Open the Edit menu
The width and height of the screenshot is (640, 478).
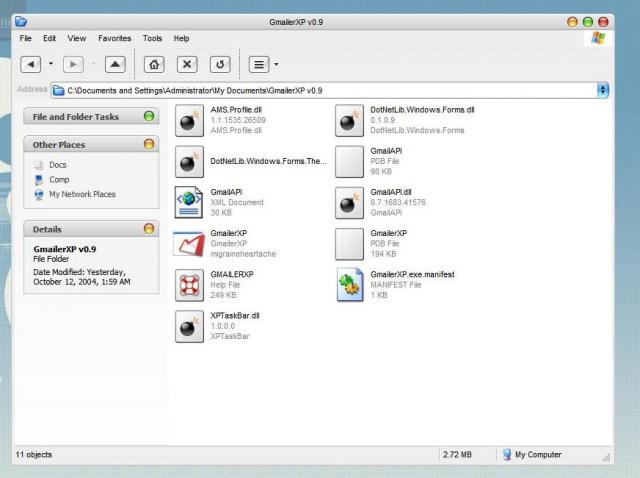[49, 38]
